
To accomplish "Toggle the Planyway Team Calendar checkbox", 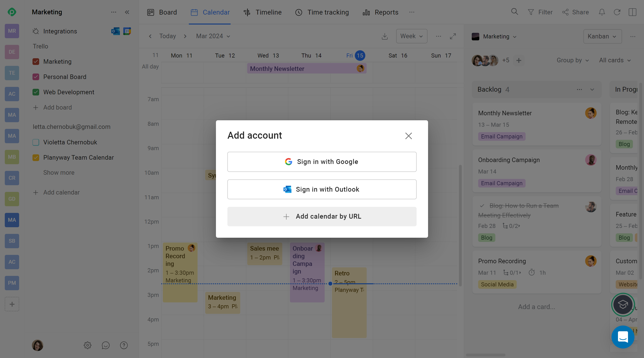I will coord(36,157).
